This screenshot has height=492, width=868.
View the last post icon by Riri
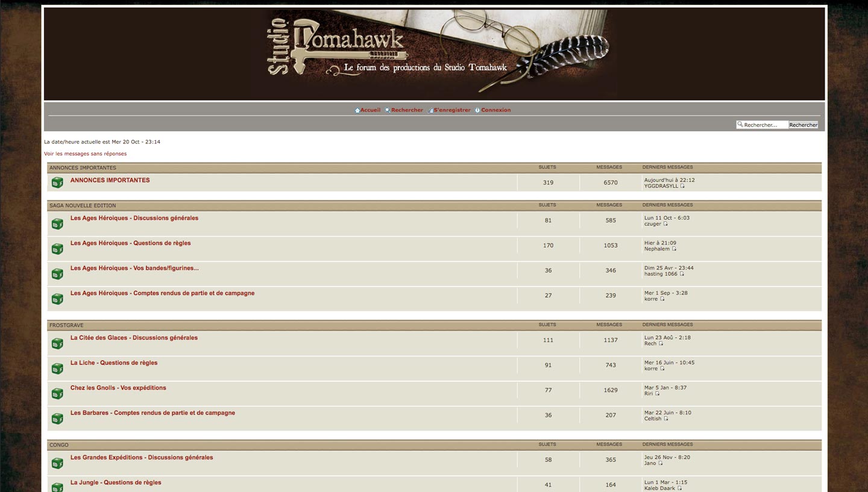click(x=657, y=394)
